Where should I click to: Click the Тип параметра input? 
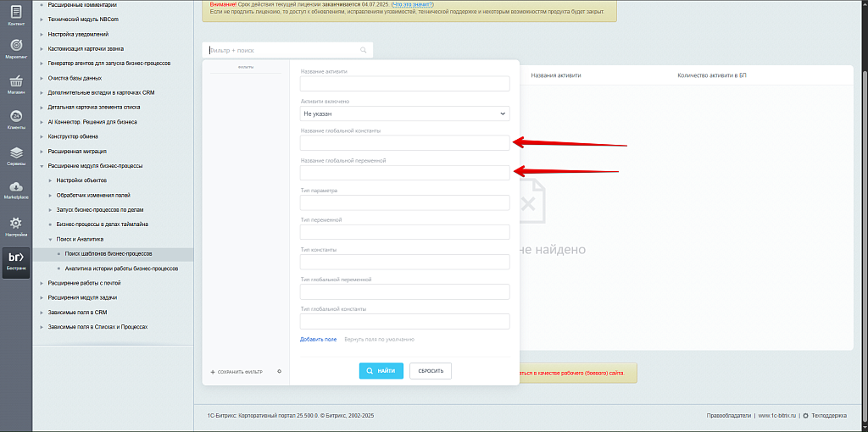tap(404, 202)
